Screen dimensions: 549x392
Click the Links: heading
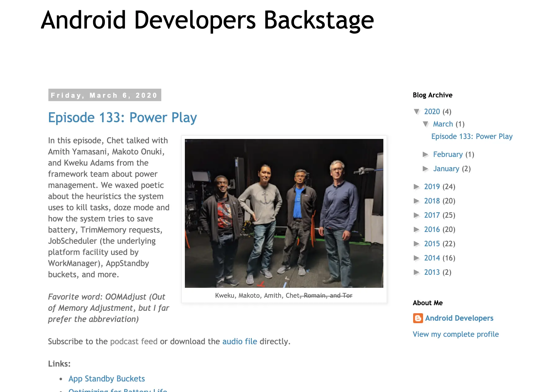59,364
